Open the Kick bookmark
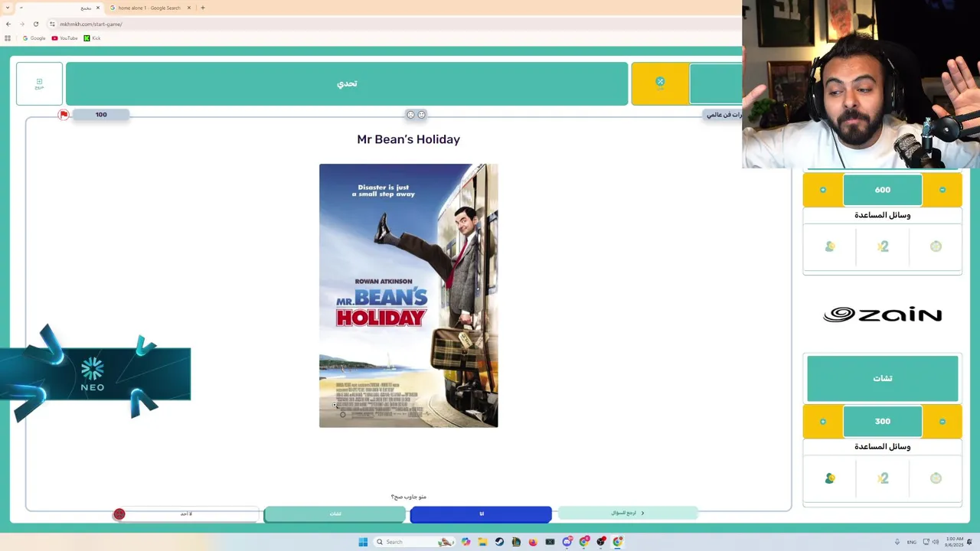 pyautogui.click(x=92, y=38)
